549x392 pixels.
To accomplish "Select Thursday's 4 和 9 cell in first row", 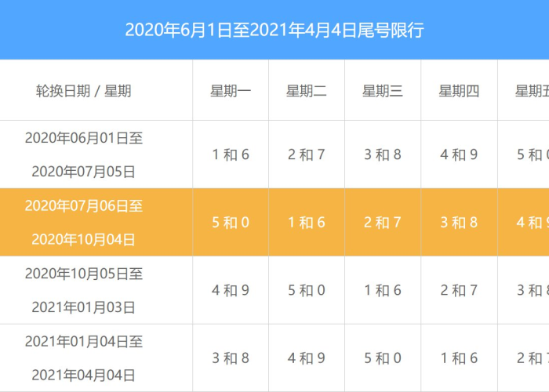I will tap(459, 154).
